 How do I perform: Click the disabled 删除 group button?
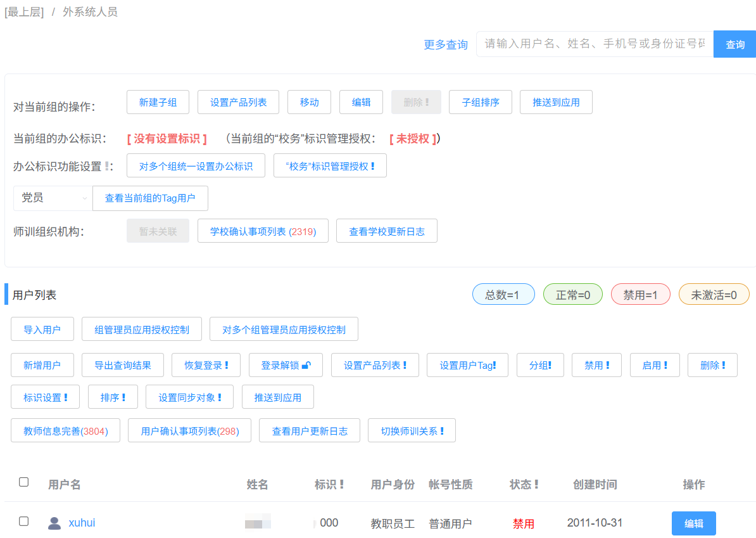pos(416,102)
